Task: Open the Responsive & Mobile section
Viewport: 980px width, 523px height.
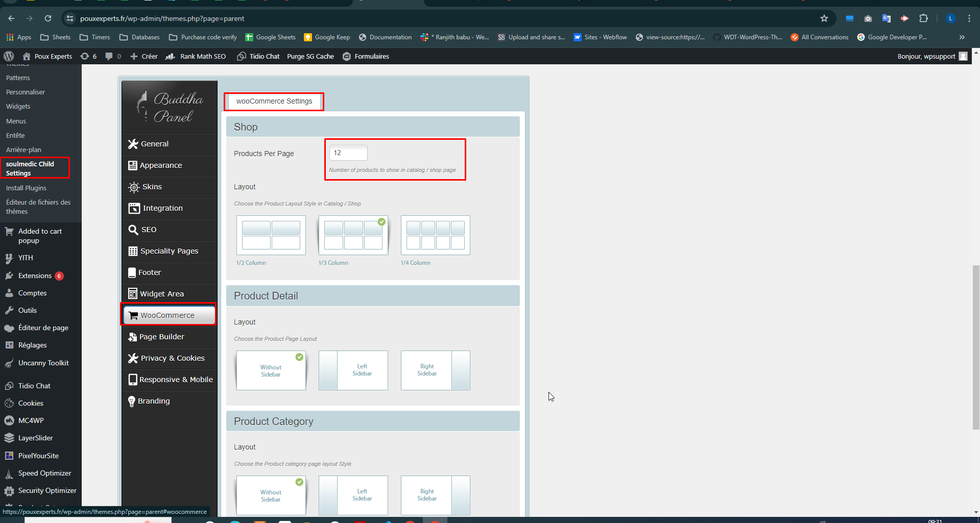Action: click(x=170, y=380)
